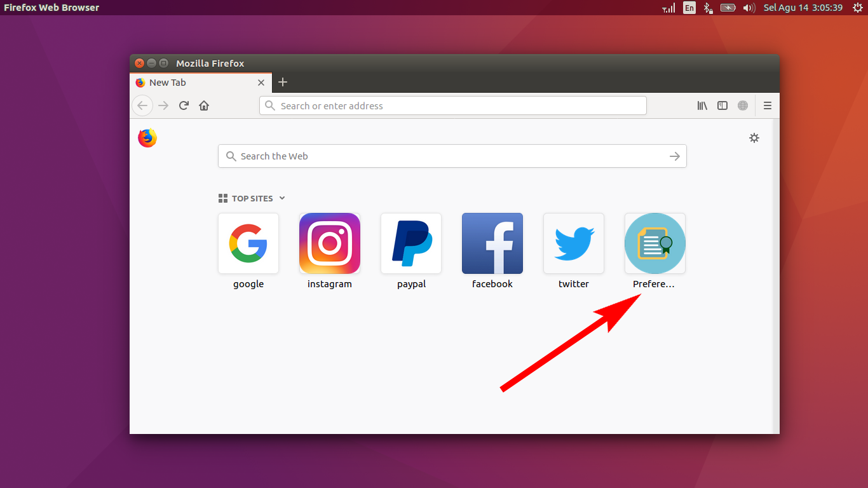Click the twitter label under tile
The image size is (868, 488).
(x=574, y=284)
